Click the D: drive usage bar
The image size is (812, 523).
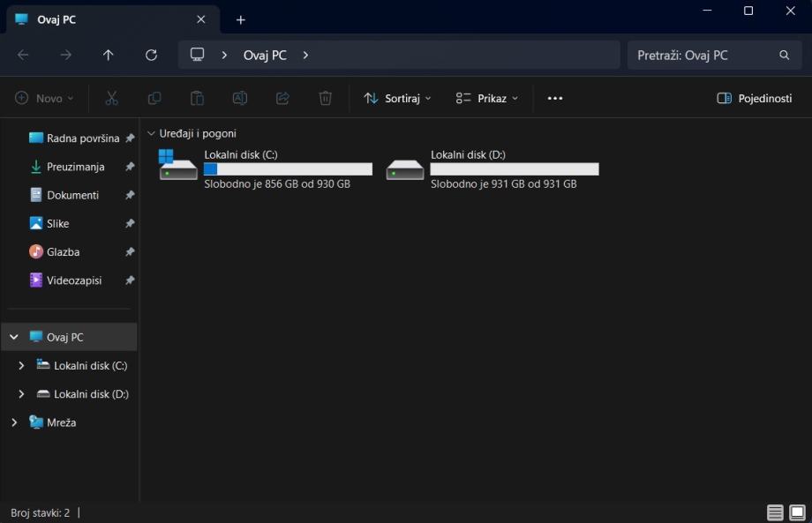click(515, 169)
